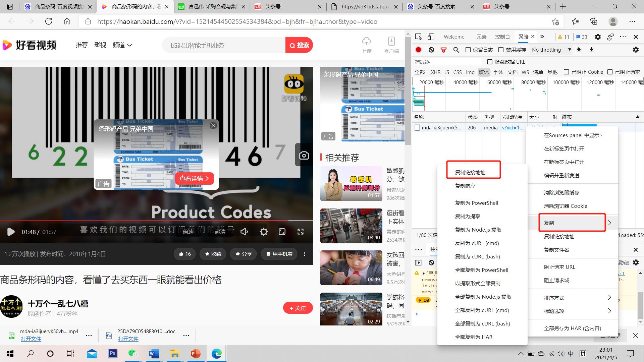Click the export HAR download icon
The width and height of the screenshot is (644, 362).
click(x=591, y=50)
